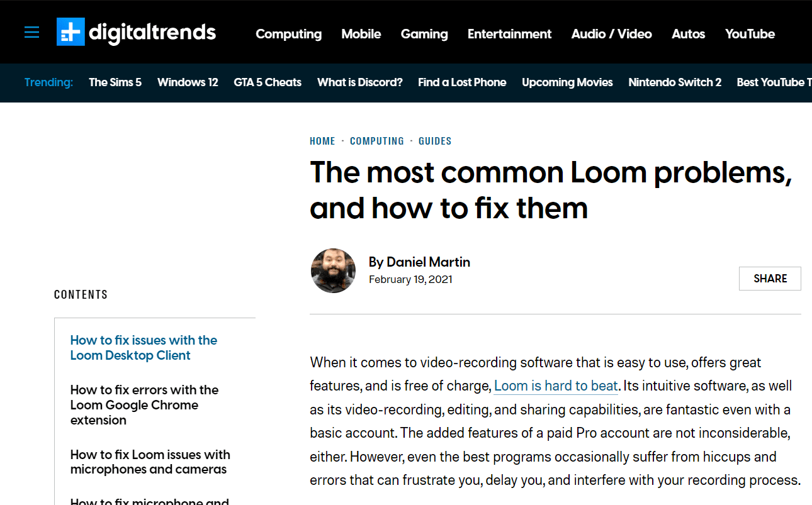The image size is (812, 505).
Task: Open trending topic Windows 12
Action: (x=188, y=82)
